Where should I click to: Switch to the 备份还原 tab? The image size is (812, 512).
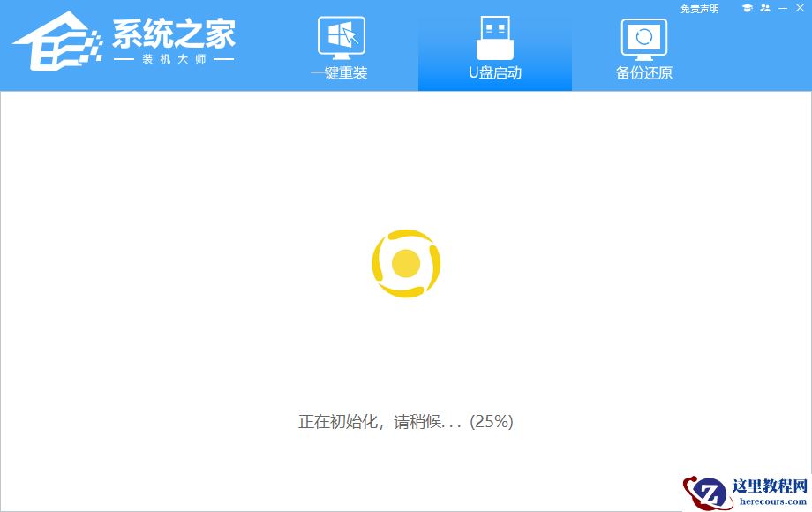pos(643,49)
